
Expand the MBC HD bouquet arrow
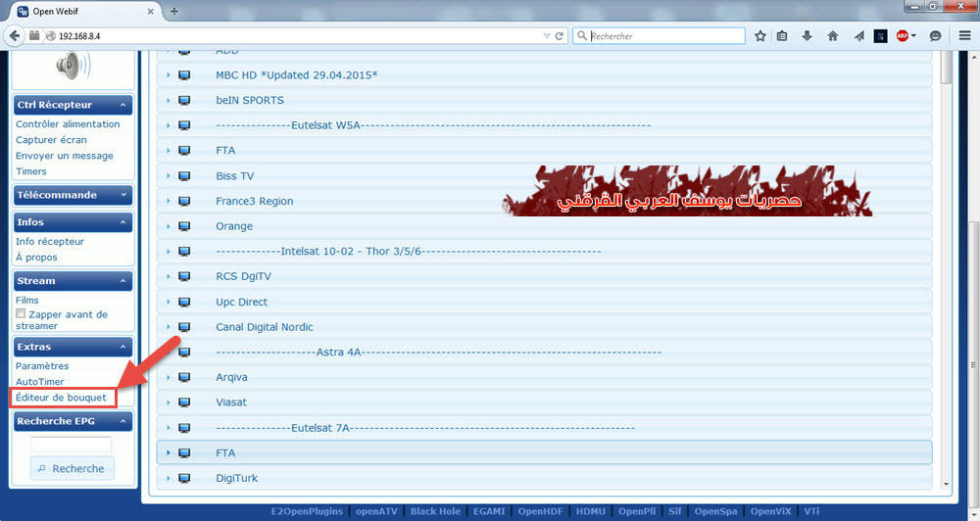pos(169,75)
